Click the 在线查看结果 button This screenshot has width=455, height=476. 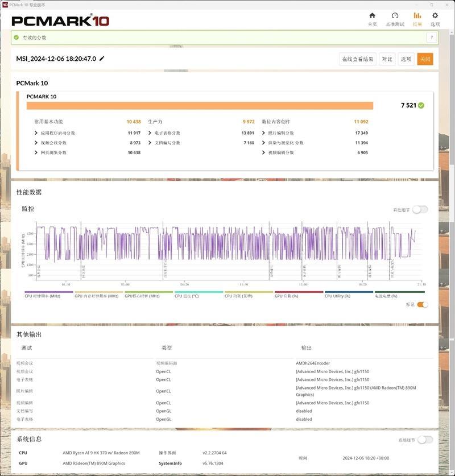click(358, 59)
